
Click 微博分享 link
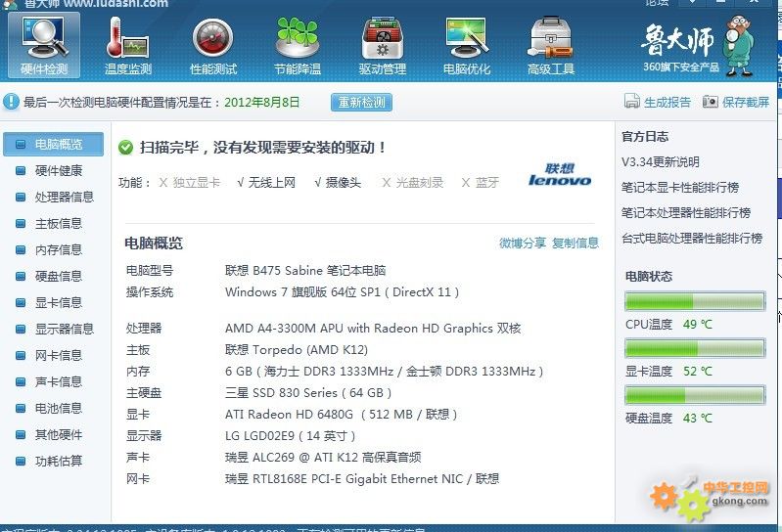(523, 244)
